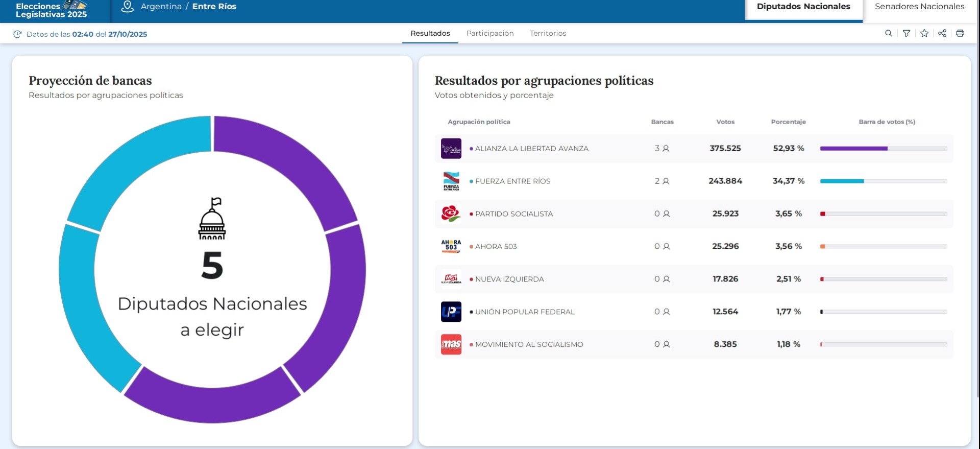
Task: Click the refresh data icon
Action: [17, 34]
